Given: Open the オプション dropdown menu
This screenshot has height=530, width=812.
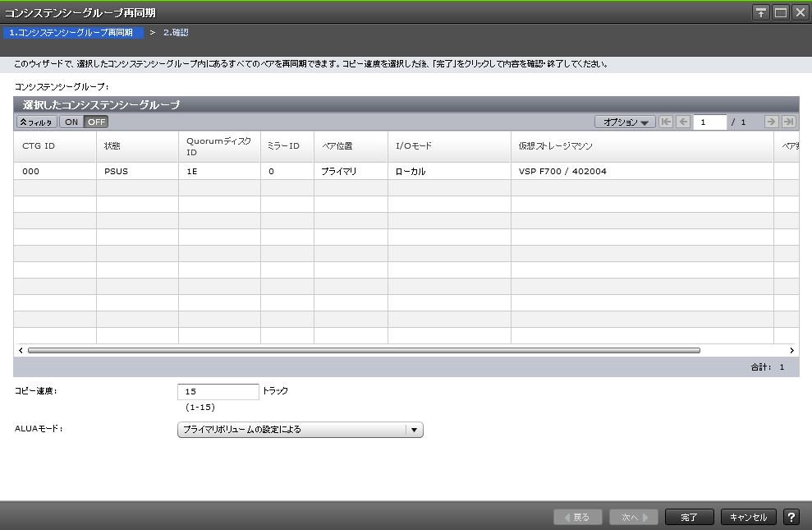Looking at the screenshot, I should coord(625,122).
